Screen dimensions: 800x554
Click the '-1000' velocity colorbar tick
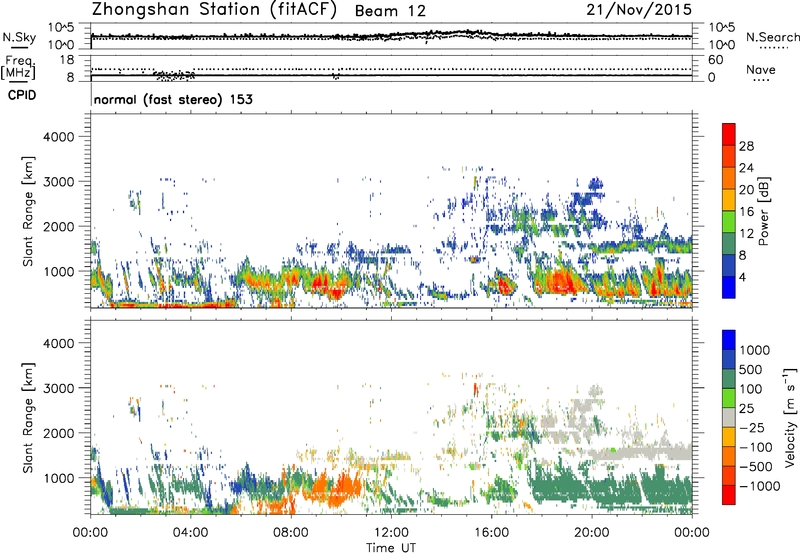[760, 486]
